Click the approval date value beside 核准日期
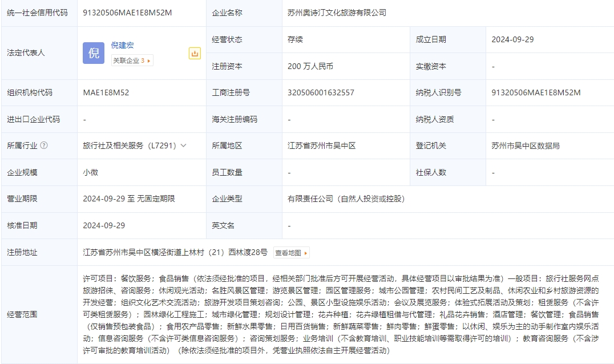This screenshot has width=614, height=364. pos(104,225)
